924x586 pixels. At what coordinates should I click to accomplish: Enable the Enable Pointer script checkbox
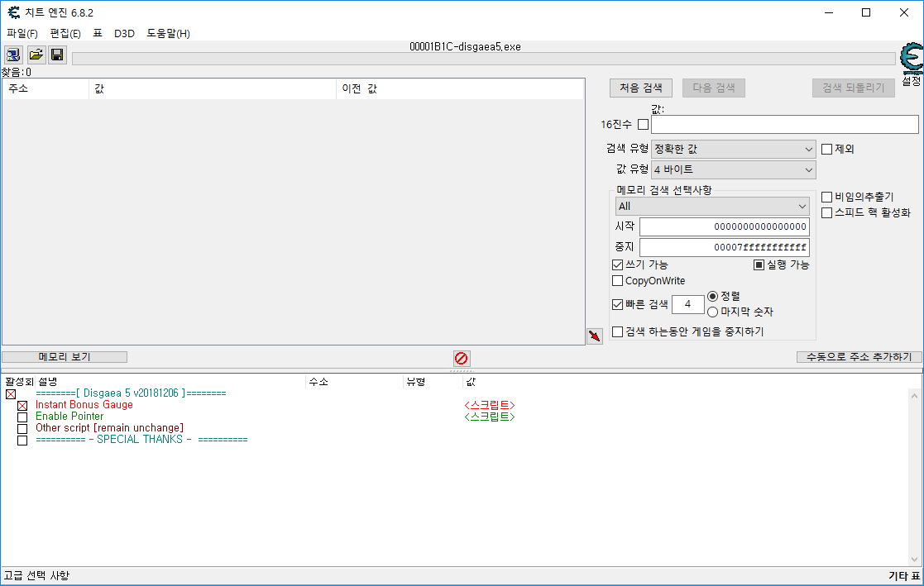tap(22, 417)
